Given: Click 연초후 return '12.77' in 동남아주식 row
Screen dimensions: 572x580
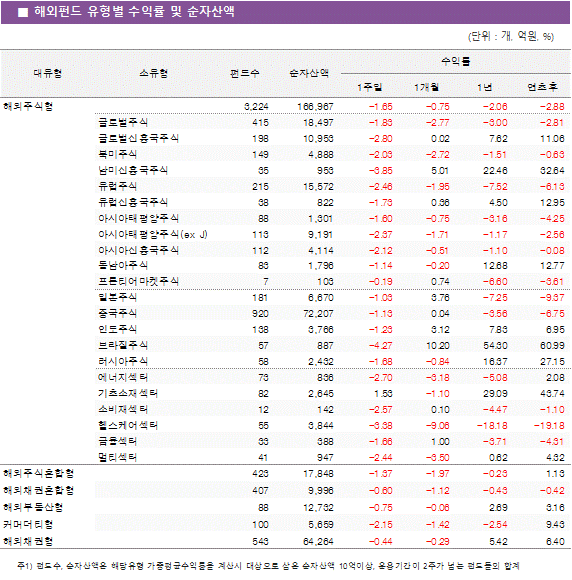Looking at the screenshot, I should [x=553, y=266].
